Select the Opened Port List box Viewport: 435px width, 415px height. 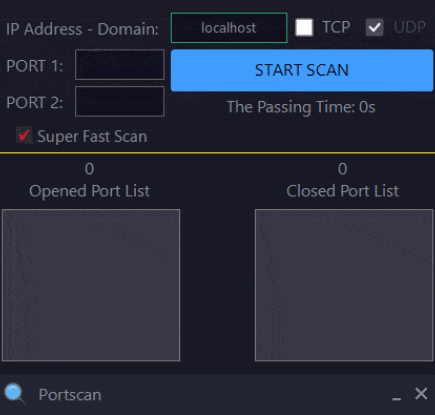coord(91,285)
